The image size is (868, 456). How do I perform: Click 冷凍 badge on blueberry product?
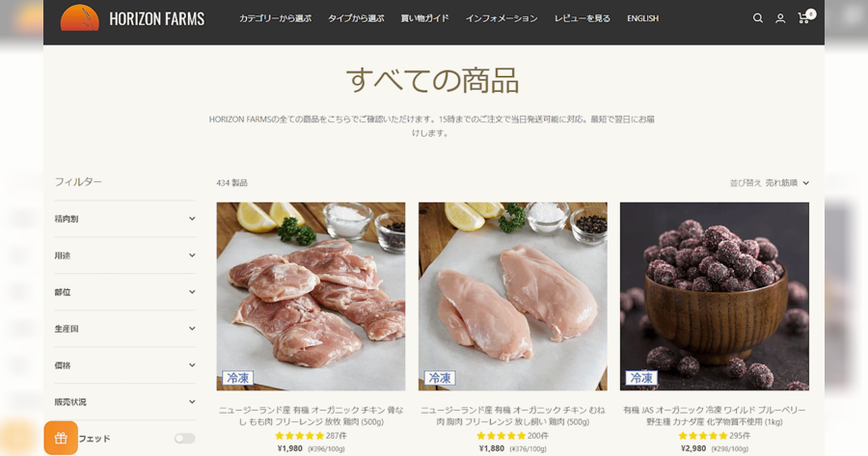(641, 378)
